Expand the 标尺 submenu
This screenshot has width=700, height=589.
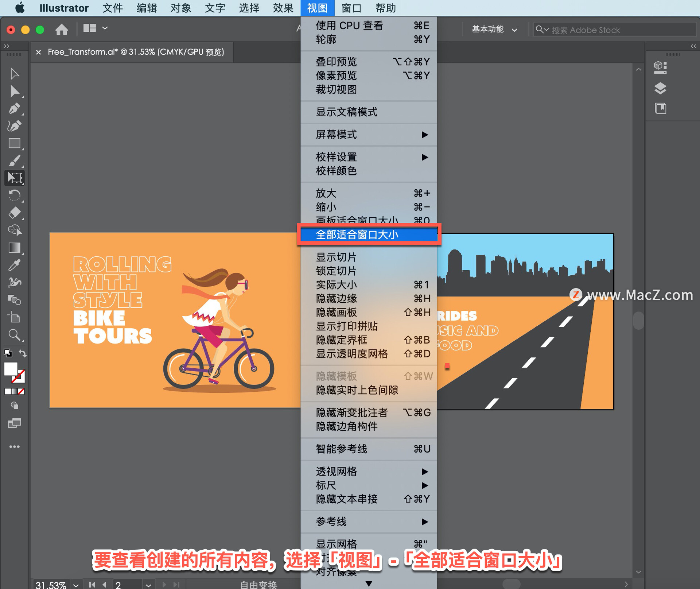369,485
